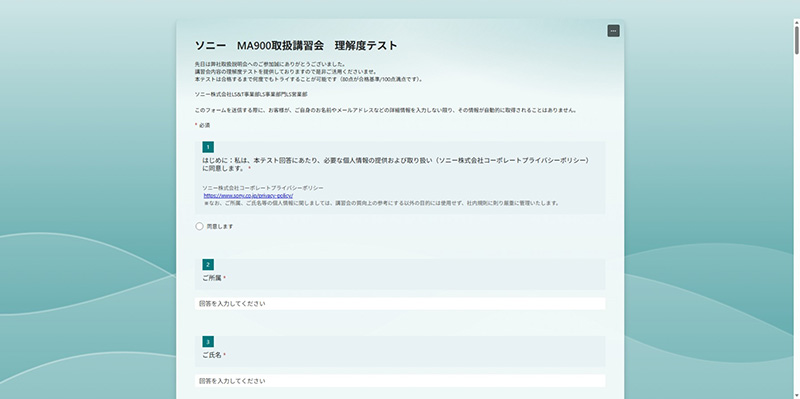Open the more options ellipsis button
Screen dimensions: 800x399
pyautogui.click(x=613, y=31)
